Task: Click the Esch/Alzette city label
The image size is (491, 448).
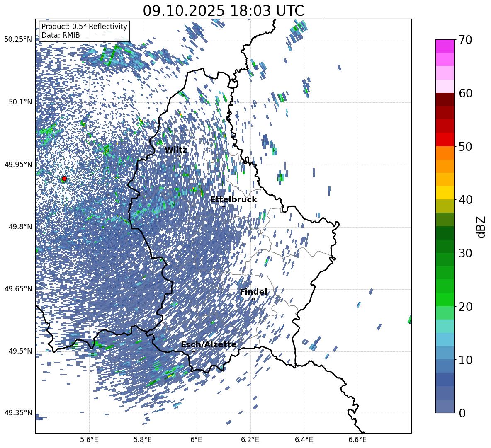Action: pos(209,345)
